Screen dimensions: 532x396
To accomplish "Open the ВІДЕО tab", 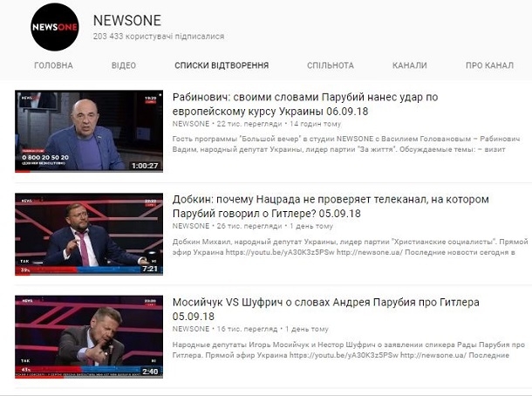I will [124, 65].
